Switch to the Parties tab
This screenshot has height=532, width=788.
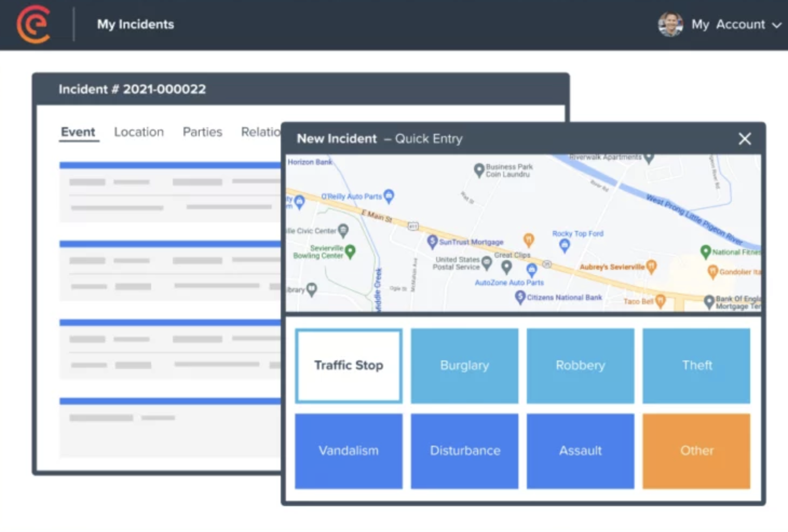[202, 132]
